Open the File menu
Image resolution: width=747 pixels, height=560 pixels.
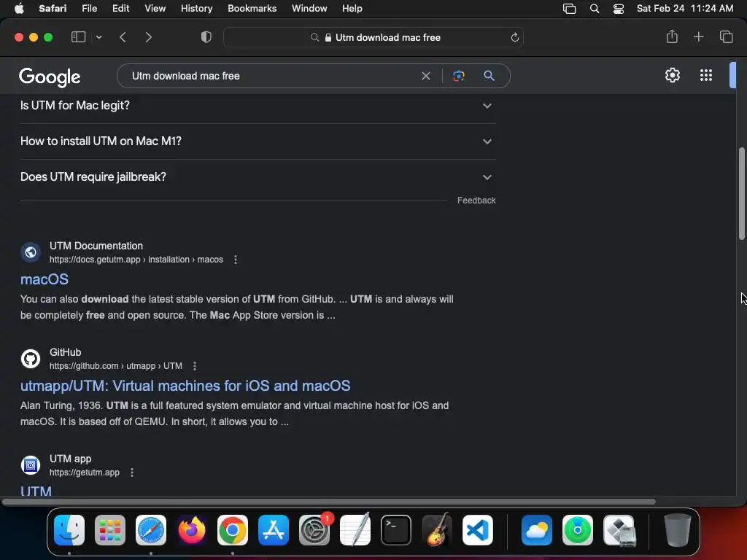[x=89, y=9]
